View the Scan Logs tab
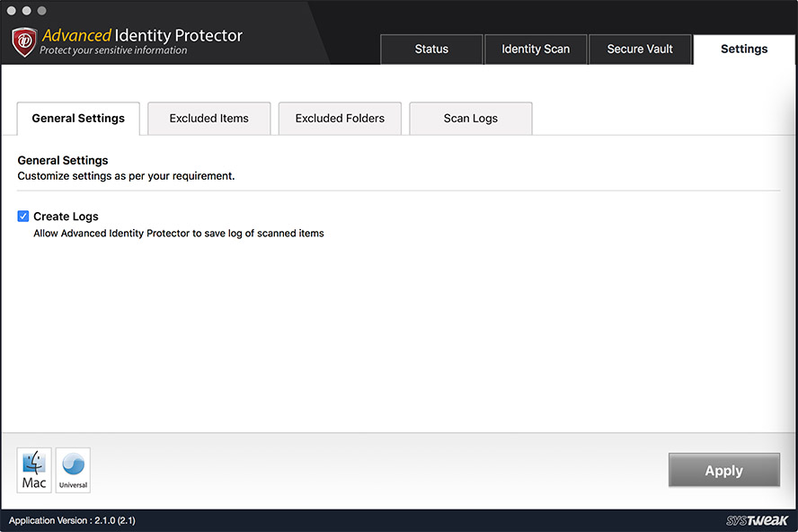The image size is (798, 532). pos(471,119)
